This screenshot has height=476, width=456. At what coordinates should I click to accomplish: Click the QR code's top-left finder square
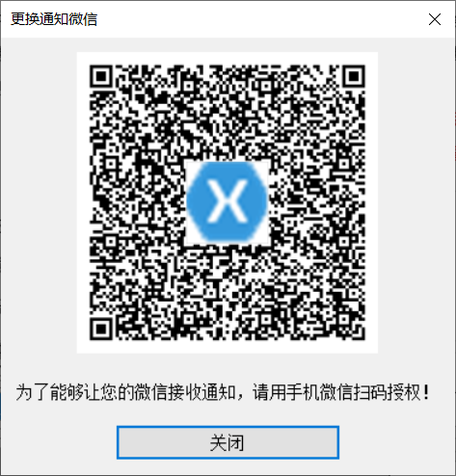click(101, 76)
